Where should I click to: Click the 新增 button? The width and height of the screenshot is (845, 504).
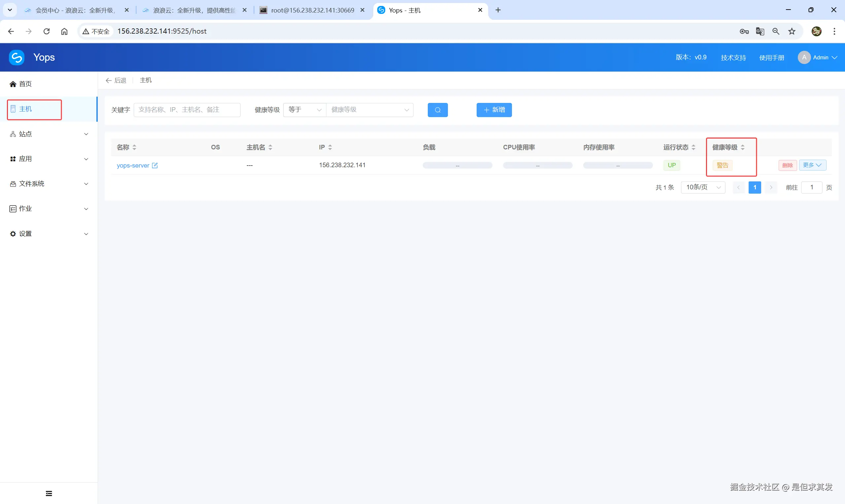click(494, 110)
